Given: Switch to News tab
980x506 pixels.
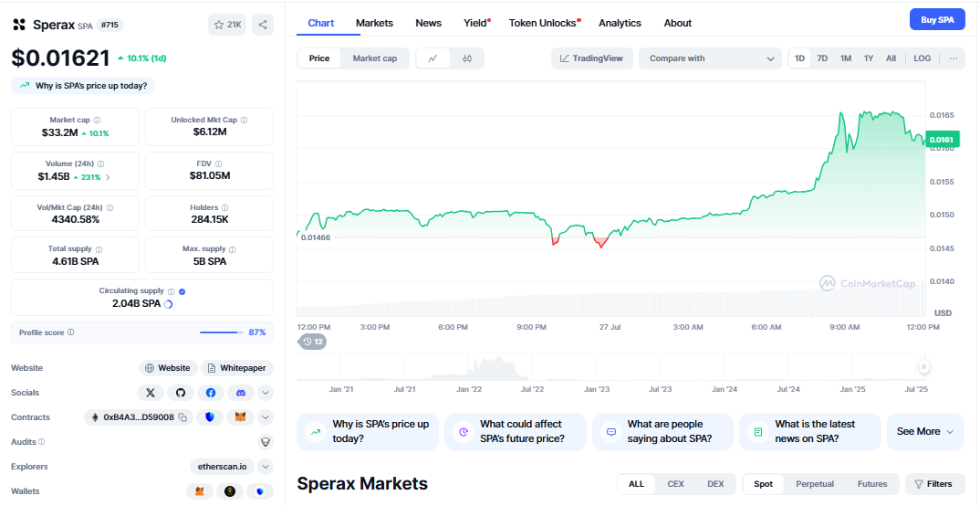Looking at the screenshot, I should (428, 23).
